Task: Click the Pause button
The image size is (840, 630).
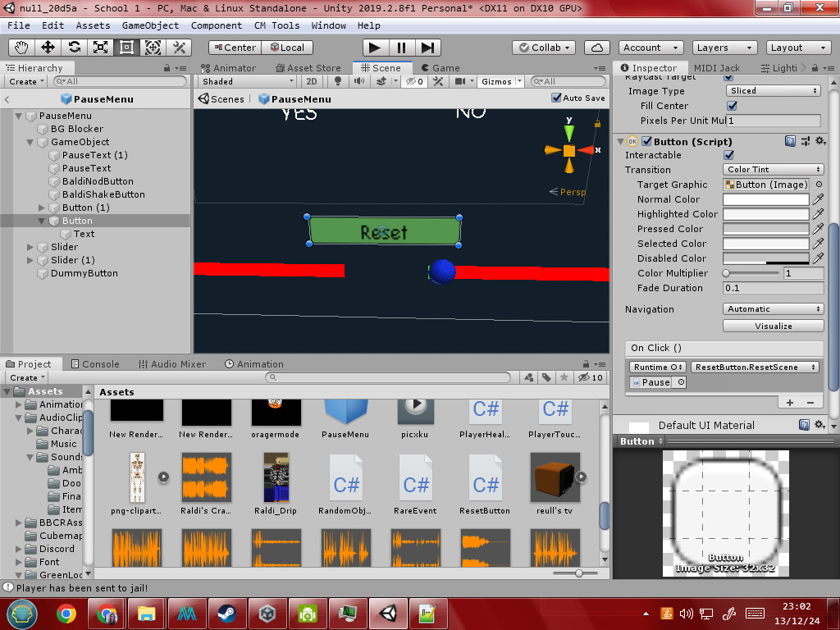Action: tap(401, 48)
